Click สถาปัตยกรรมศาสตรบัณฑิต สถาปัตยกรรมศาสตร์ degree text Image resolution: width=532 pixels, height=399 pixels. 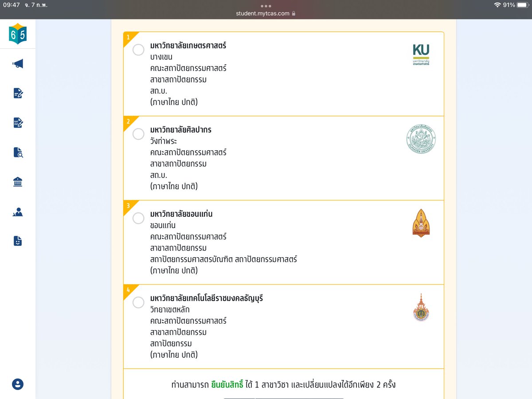coord(223,259)
